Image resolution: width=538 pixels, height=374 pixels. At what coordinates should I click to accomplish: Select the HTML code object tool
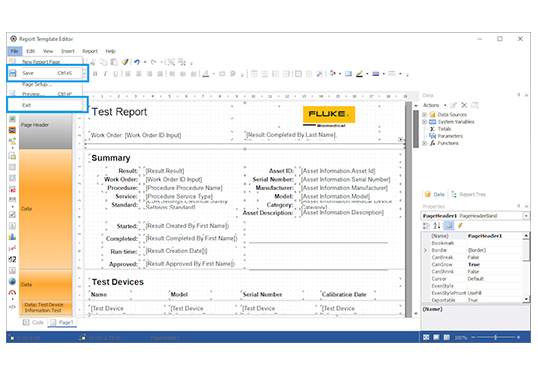pyautogui.click(x=12, y=306)
